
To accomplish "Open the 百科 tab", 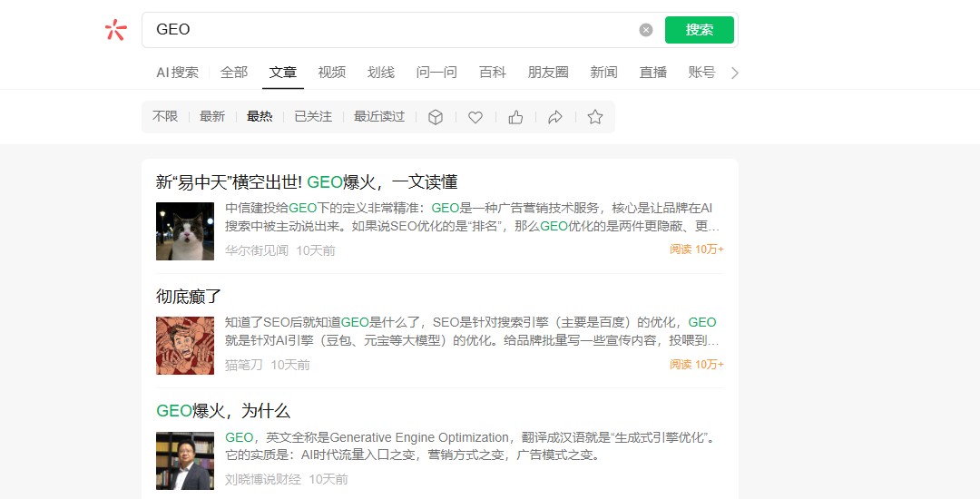I will (x=493, y=73).
